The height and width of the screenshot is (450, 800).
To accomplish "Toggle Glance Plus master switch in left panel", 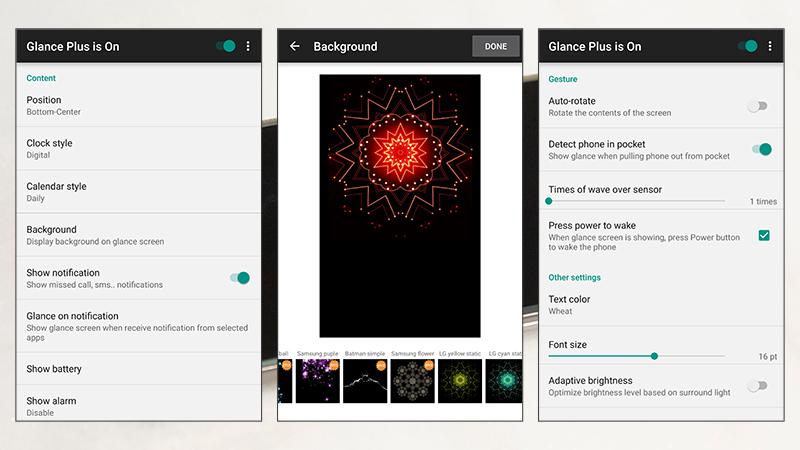I will (226, 46).
